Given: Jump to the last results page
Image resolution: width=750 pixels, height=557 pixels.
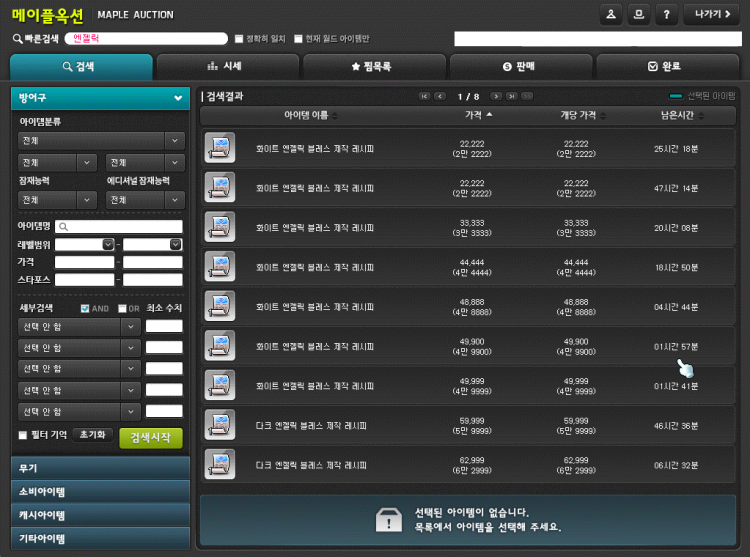Looking at the screenshot, I should pos(512,97).
